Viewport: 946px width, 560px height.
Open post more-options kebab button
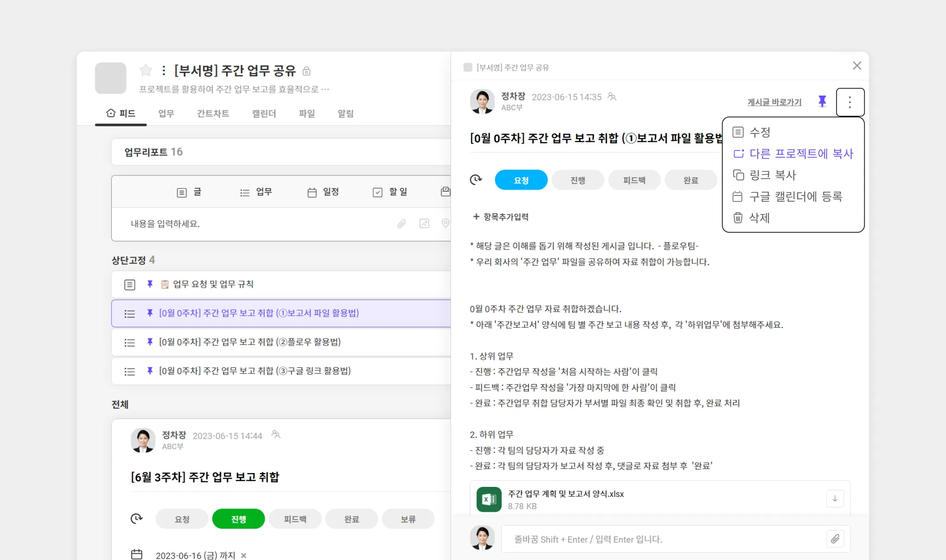point(849,102)
